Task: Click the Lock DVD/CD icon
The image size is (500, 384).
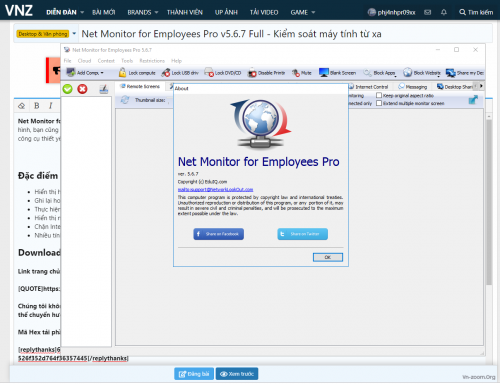Action: click(x=209, y=72)
